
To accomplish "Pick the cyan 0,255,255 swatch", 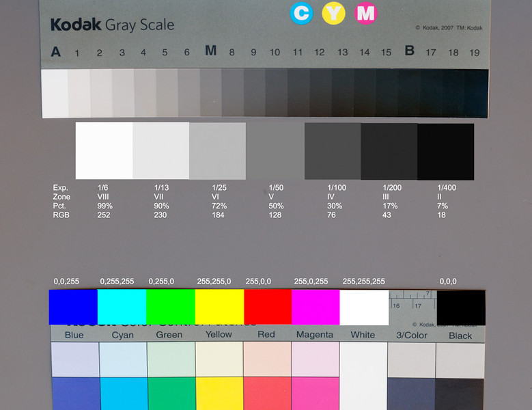I will tap(122, 307).
